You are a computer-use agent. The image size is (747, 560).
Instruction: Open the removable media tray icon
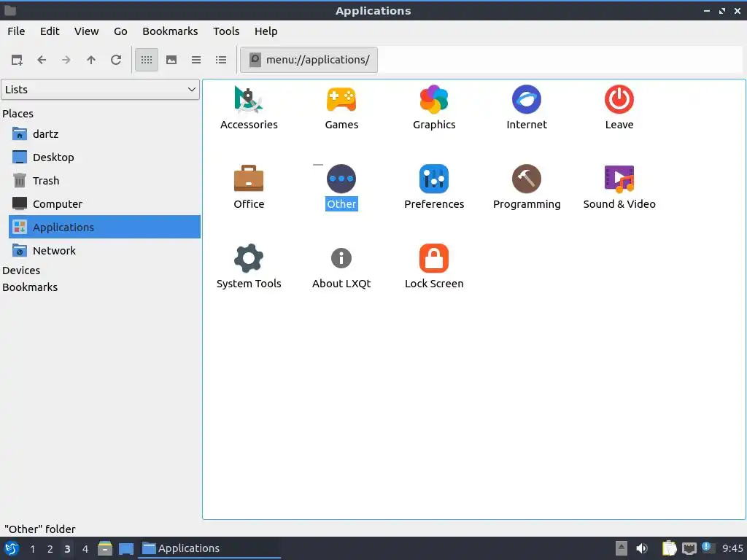(x=622, y=548)
